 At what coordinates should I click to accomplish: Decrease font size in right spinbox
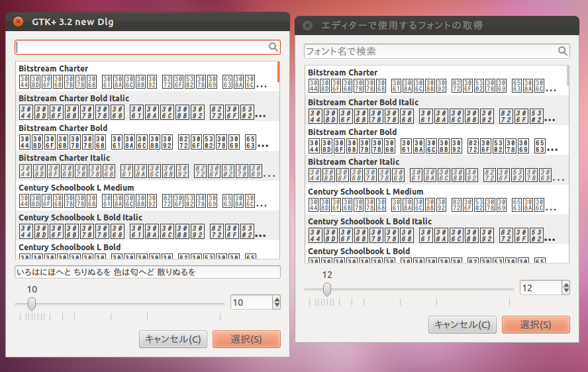[565, 291]
